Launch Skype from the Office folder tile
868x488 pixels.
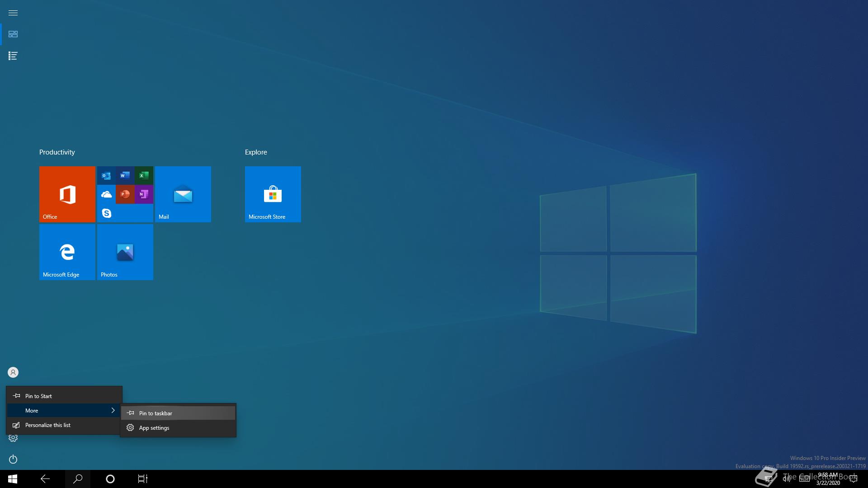tap(106, 213)
